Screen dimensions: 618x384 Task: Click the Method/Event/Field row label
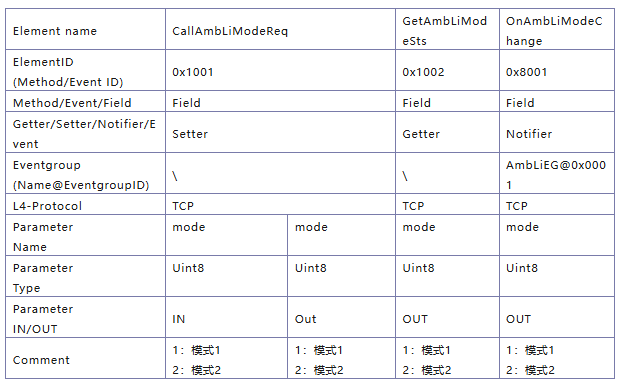pyautogui.click(x=72, y=103)
